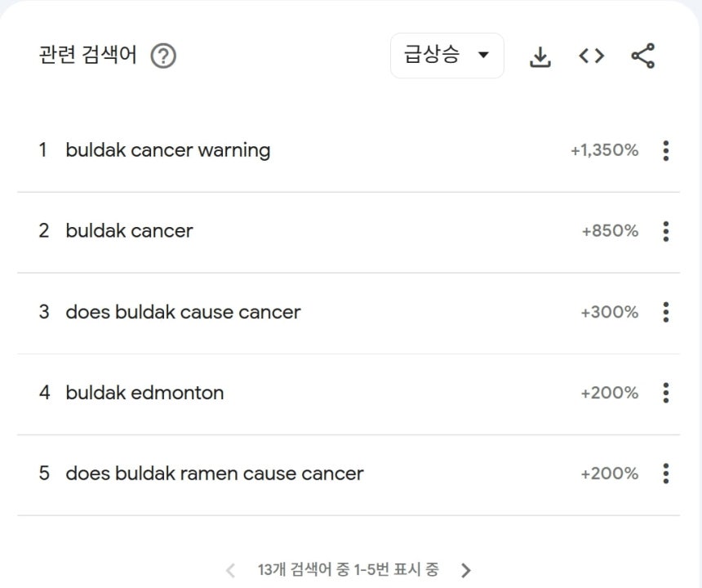Go to previous page of queries
This screenshot has height=588, width=702.
point(230,570)
